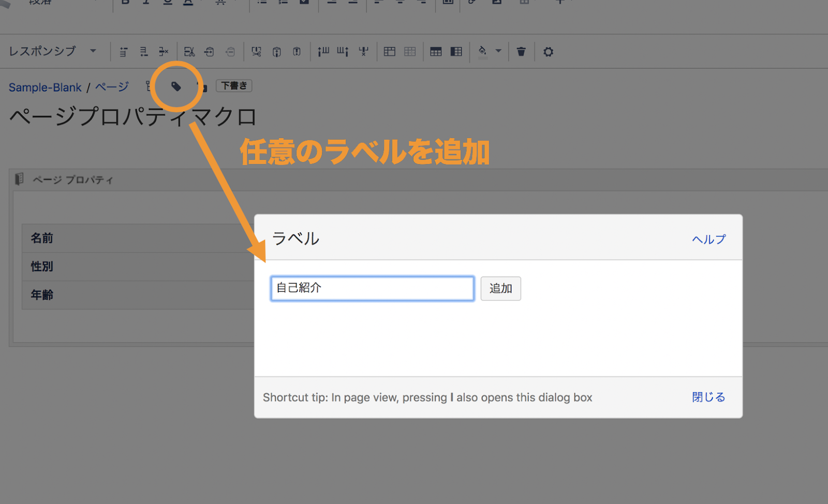
Task: Delete the current table row
Action: [164, 52]
